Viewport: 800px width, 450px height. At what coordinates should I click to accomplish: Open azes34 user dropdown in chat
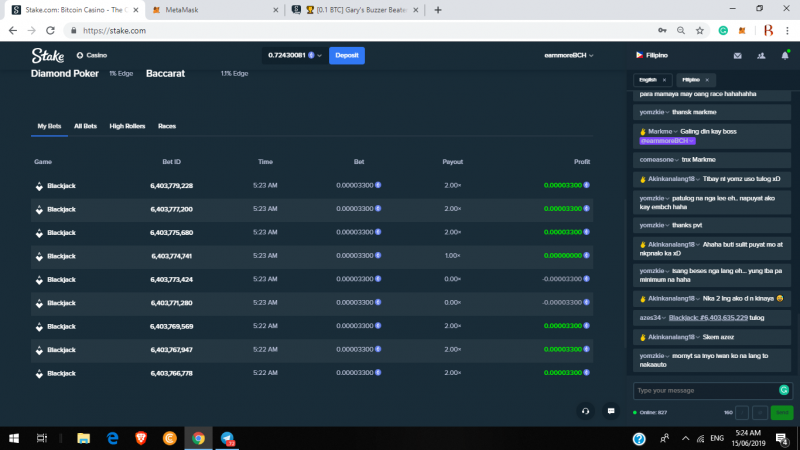coord(653,318)
